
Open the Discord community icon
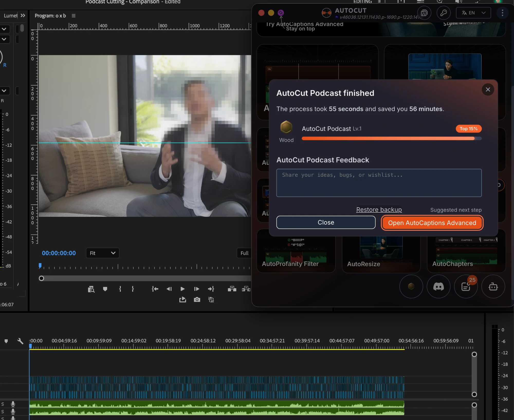pos(438,286)
